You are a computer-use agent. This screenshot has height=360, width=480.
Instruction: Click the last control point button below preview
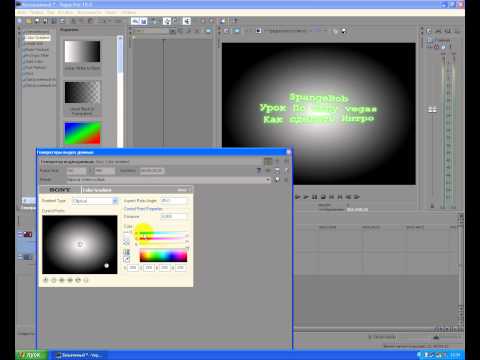point(86,280)
